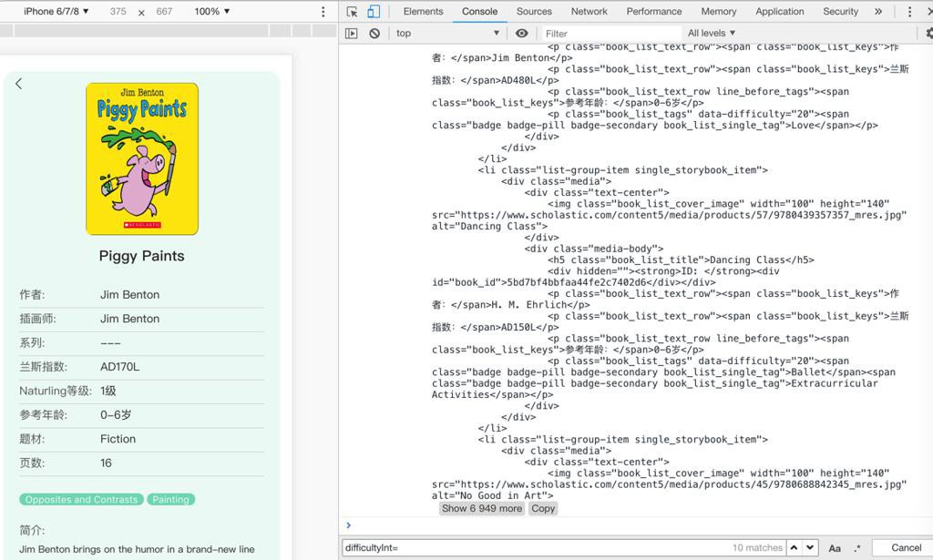
Task: Open the Sources tab
Action: tap(534, 11)
